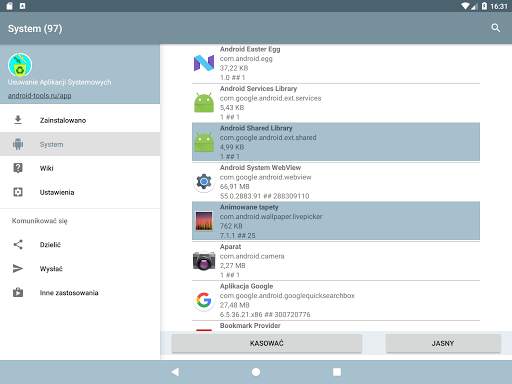Click com.google.android.googlequicksearchbox package text
The width and height of the screenshot is (512, 384).
coord(287,295)
